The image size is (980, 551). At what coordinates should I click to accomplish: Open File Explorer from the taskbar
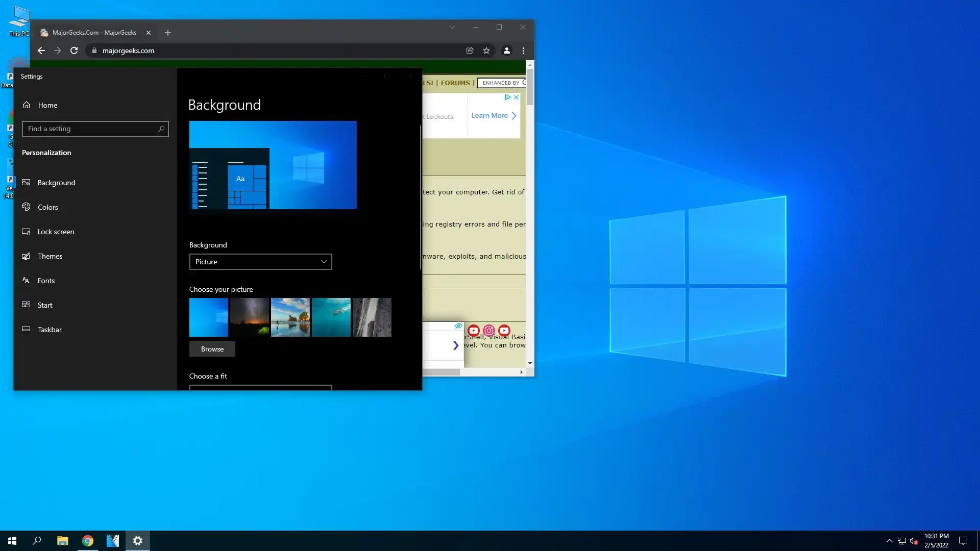pyautogui.click(x=62, y=541)
